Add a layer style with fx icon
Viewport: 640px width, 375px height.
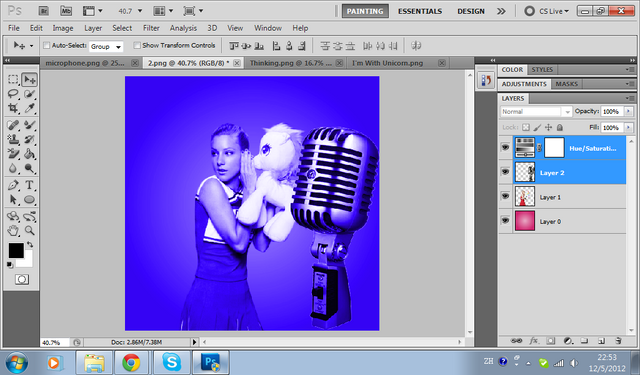click(x=533, y=341)
